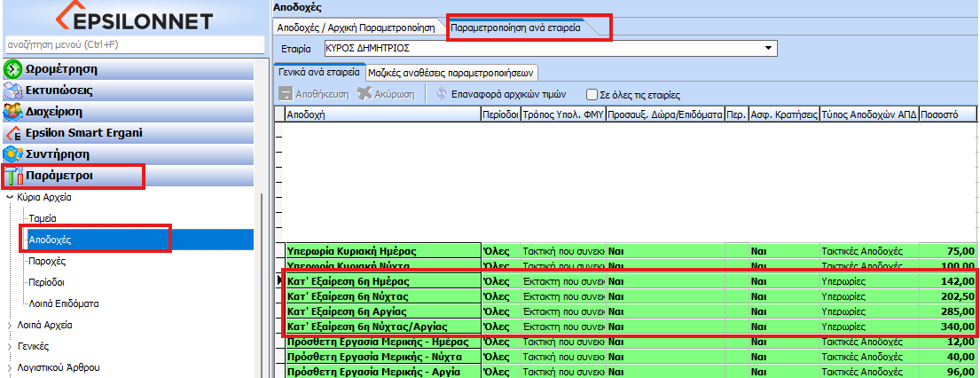Click the 75,00 percentage cell
Viewport: 980px width, 378px height.
click(x=947, y=252)
